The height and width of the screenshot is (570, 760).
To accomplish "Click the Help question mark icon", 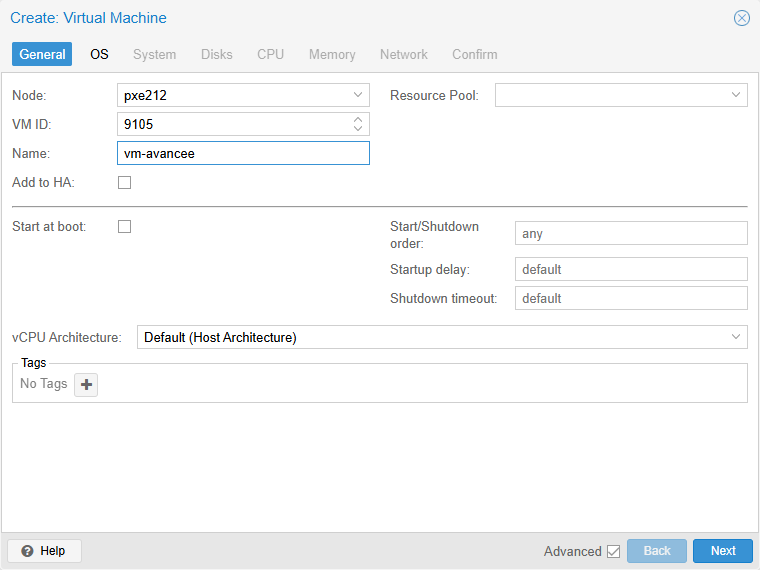I will click(x=28, y=551).
